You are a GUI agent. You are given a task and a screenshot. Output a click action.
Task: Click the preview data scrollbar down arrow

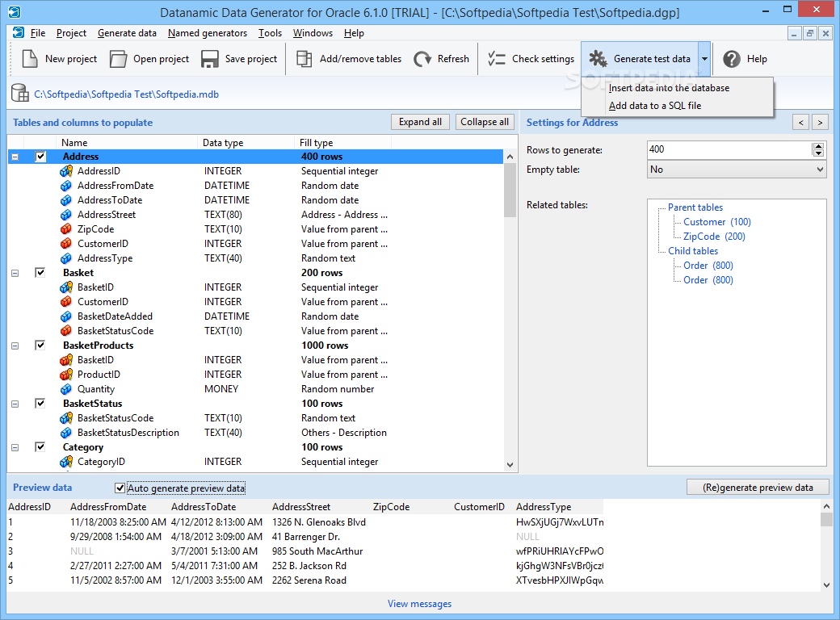(826, 585)
